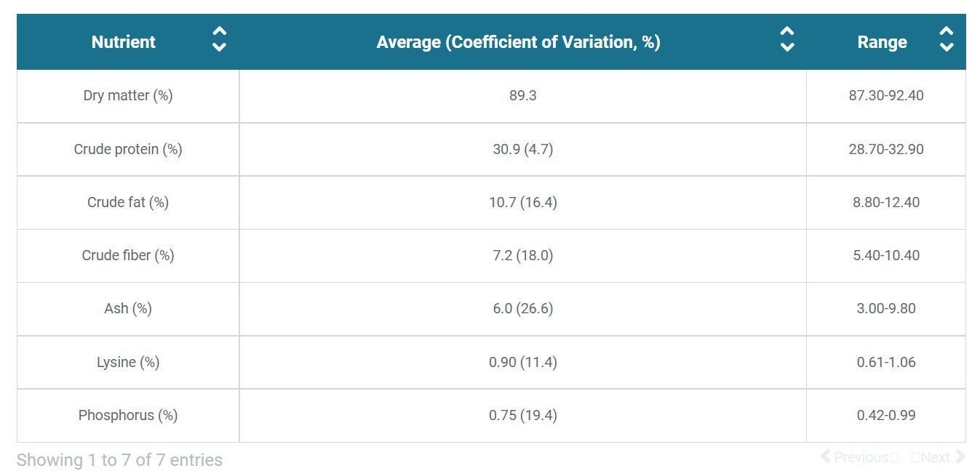The image size is (980, 471).
Task: Click the Crude fat (%) cell
Action: click(128, 202)
